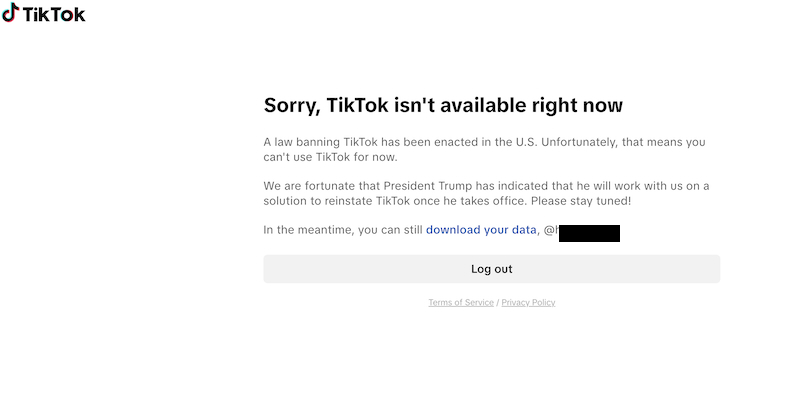The image size is (800, 407).
Task: Open the Terms of Service link
Action: point(461,302)
